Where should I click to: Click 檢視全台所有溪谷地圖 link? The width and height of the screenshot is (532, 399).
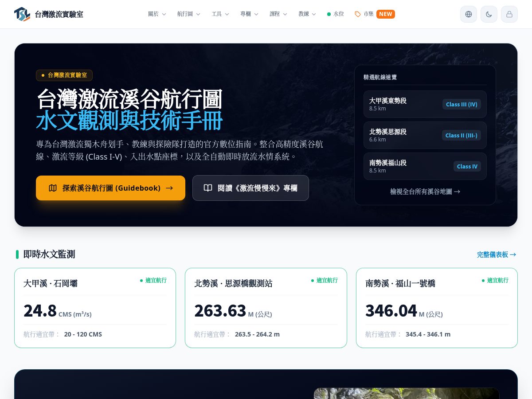pos(425,192)
